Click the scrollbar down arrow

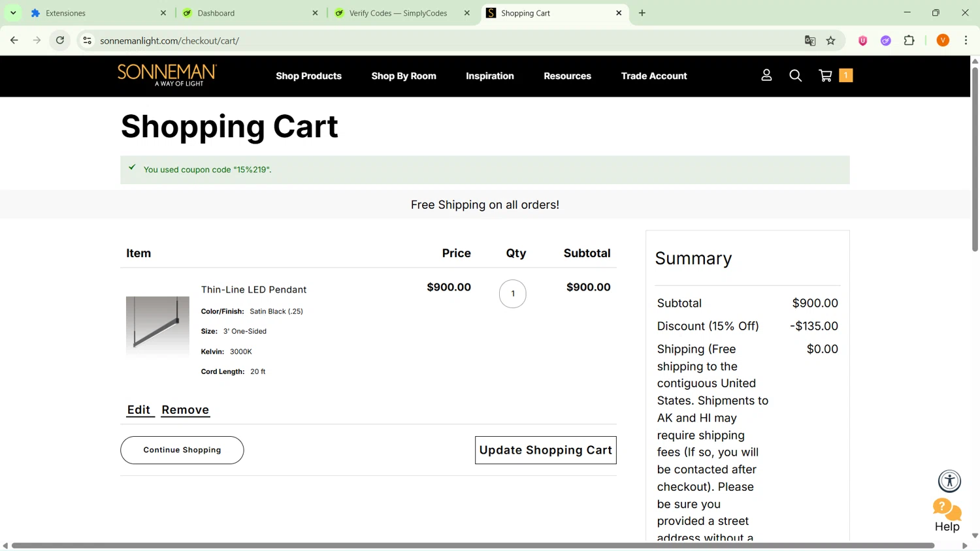pyautogui.click(x=975, y=535)
